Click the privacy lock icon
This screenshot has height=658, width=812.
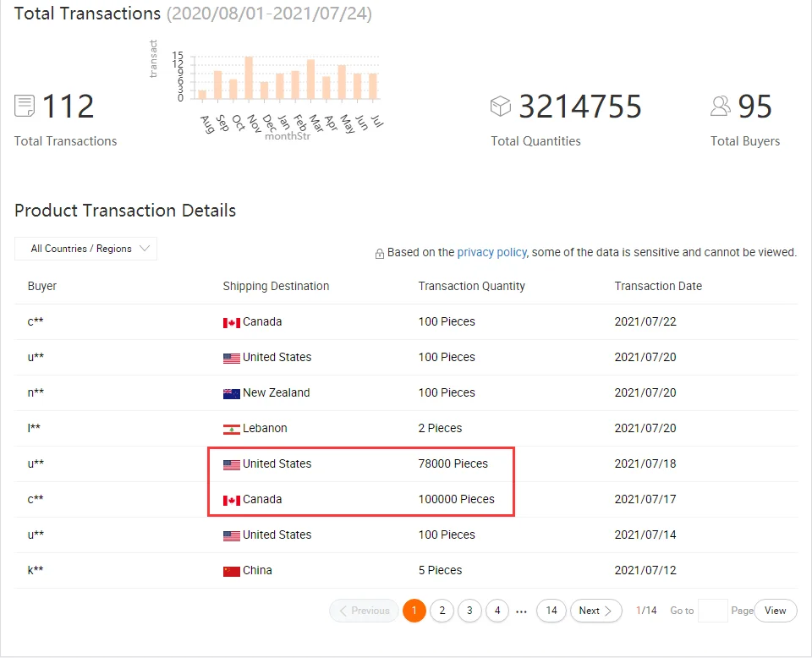pyautogui.click(x=380, y=253)
